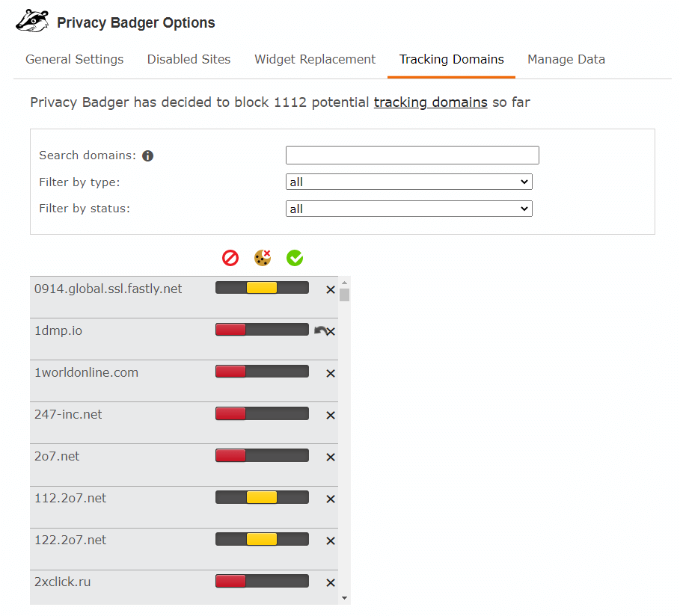The image size is (680, 616).
Task: Open the Filter by status dropdown
Action: click(408, 209)
